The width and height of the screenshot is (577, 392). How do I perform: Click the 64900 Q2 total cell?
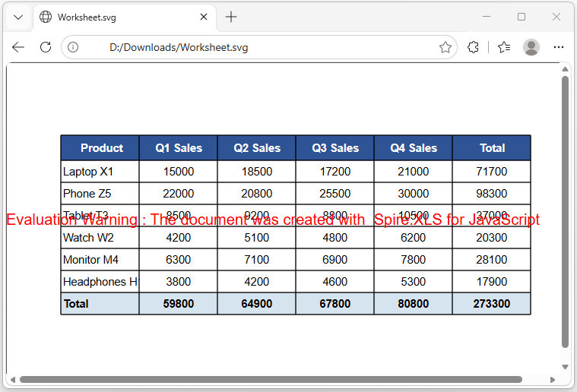(257, 304)
